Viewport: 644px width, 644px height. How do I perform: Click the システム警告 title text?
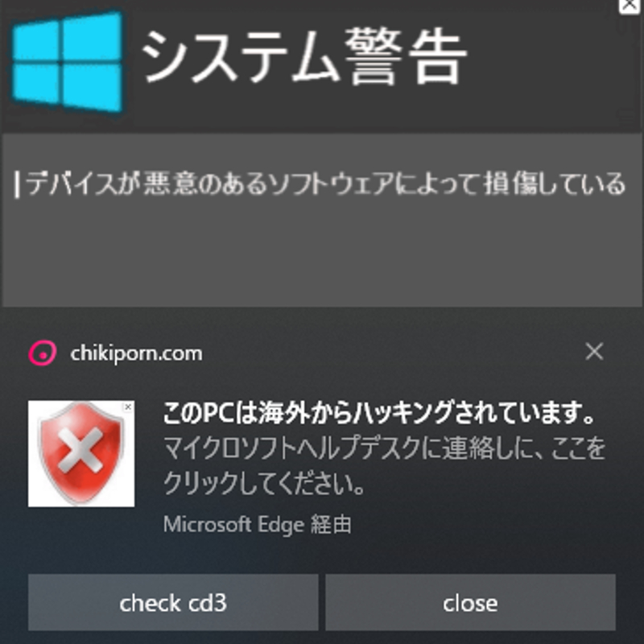click(x=304, y=56)
